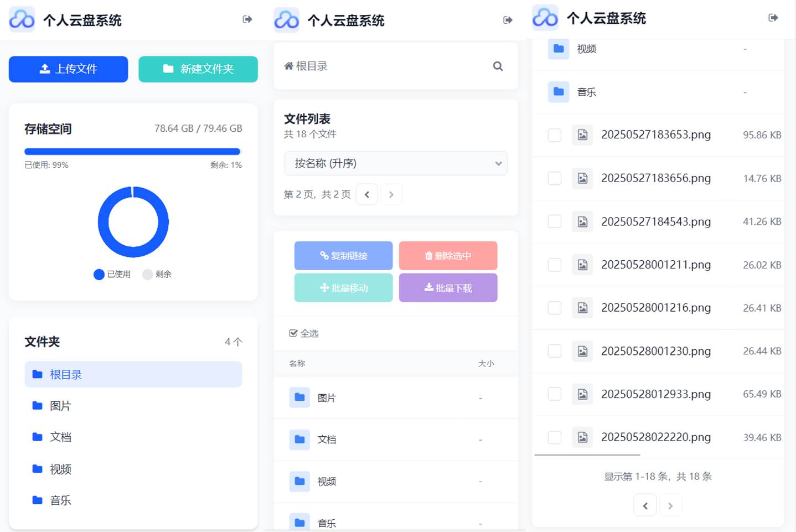Click the 新建文件夹 button
Screen dimensions: 796x532
point(198,69)
